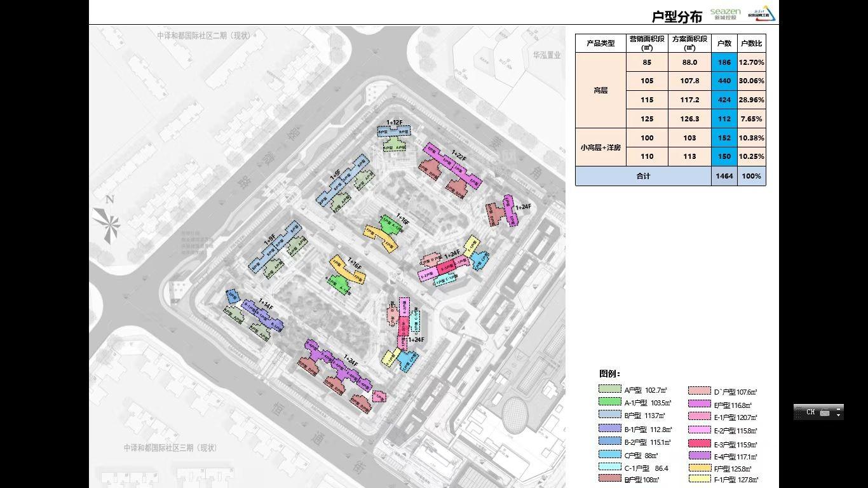Click the seazen logo in the header
Image resolution: width=868 pixels, height=488 pixels.
click(725, 14)
